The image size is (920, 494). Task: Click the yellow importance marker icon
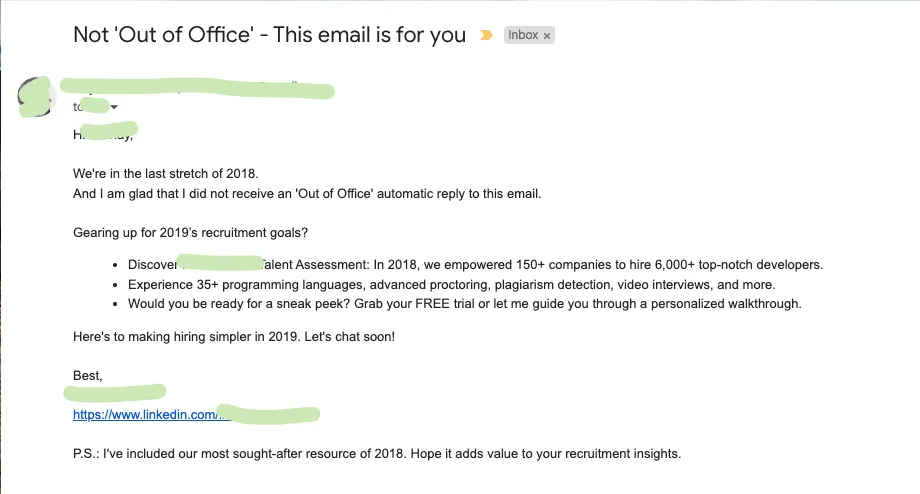486,35
